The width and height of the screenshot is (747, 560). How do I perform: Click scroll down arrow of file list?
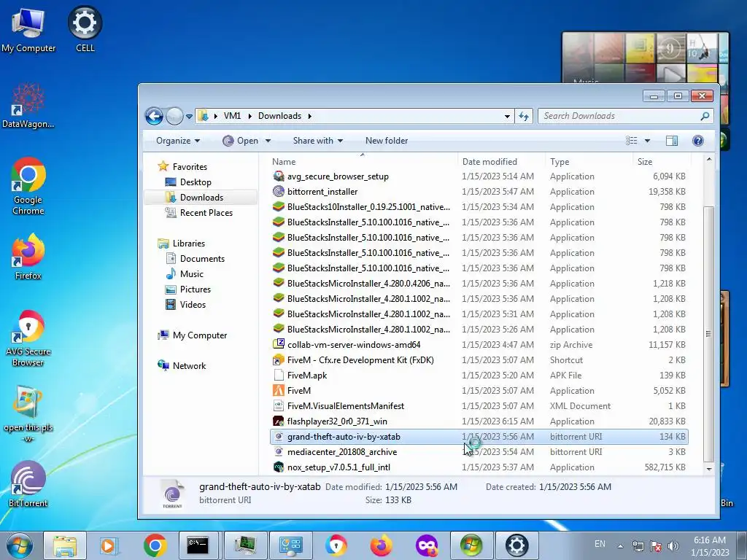coord(708,469)
